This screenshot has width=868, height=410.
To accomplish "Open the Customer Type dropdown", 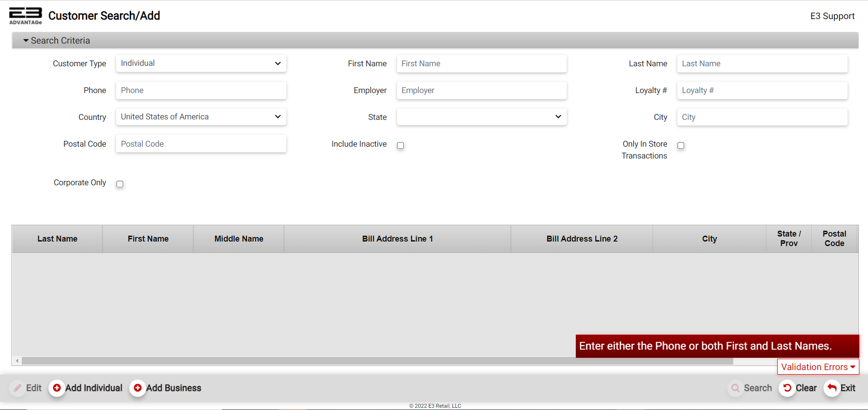I will pyautogui.click(x=201, y=64).
